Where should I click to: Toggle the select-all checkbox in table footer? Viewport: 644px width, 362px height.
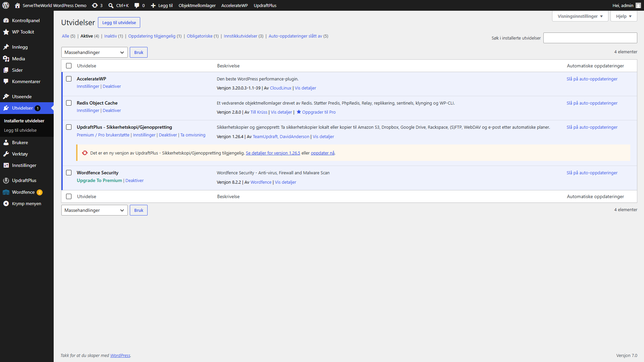pyautogui.click(x=69, y=196)
